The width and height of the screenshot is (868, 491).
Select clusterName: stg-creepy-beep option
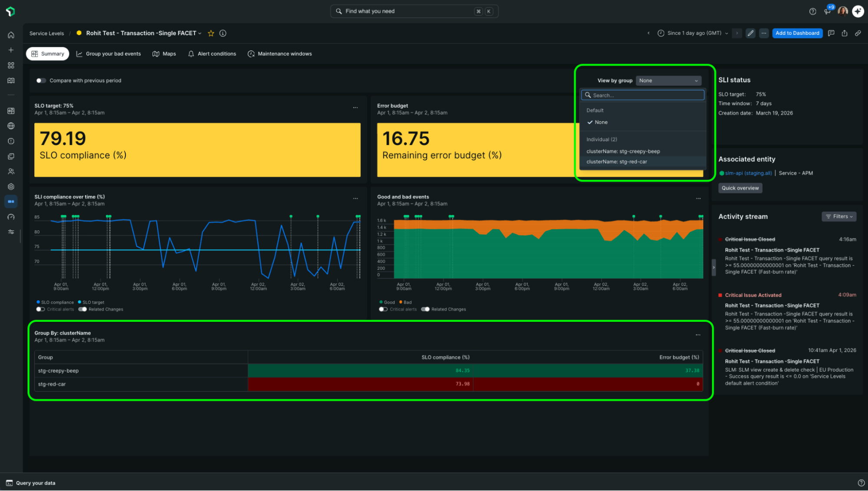click(643, 152)
